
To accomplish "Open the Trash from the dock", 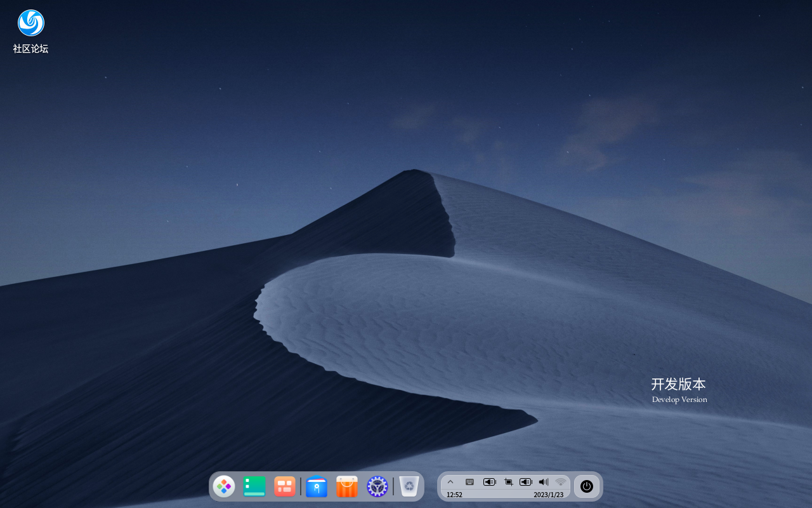I will pyautogui.click(x=408, y=486).
